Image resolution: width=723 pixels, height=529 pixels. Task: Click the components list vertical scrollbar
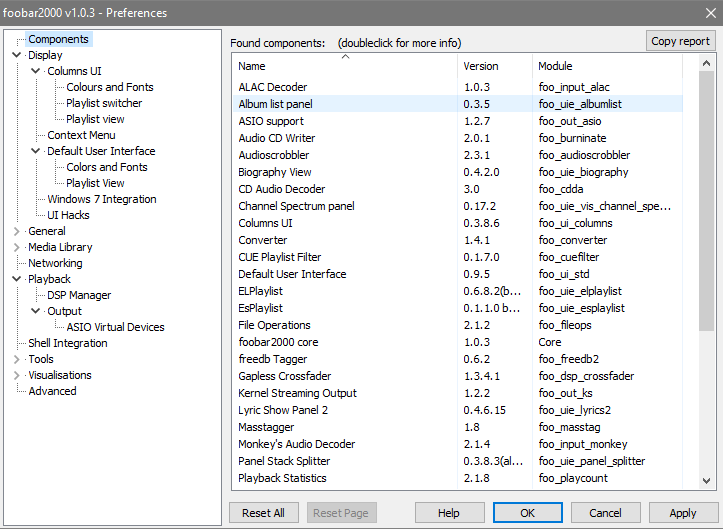(706, 200)
